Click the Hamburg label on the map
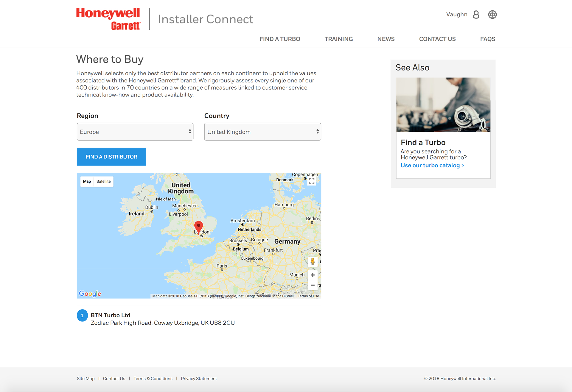The width and height of the screenshot is (572, 392). click(284, 205)
